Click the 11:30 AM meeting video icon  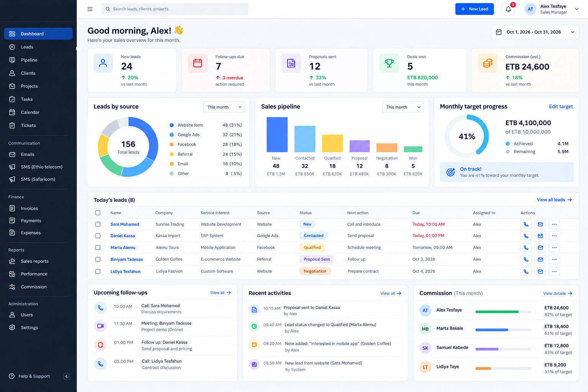pos(100,326)
